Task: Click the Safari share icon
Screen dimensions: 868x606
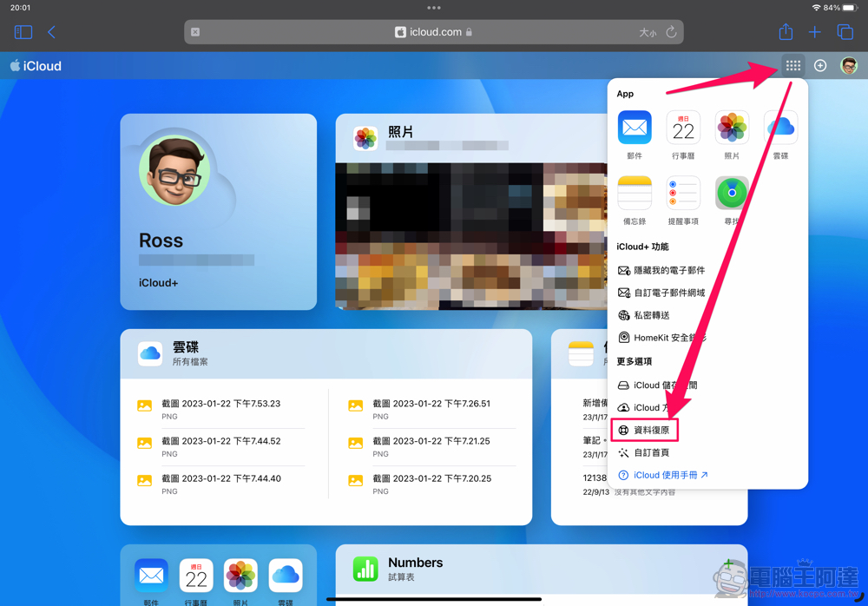Action: click(x=786, y=32)
